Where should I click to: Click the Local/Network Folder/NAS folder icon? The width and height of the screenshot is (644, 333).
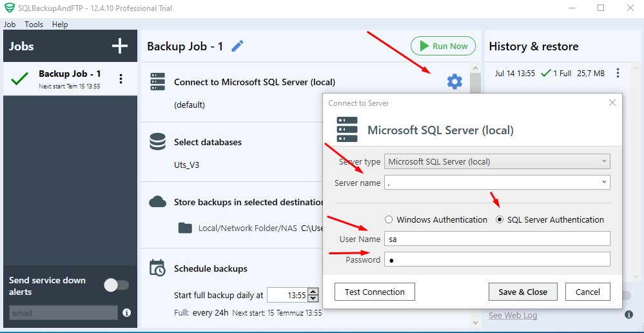pos(185,228)
